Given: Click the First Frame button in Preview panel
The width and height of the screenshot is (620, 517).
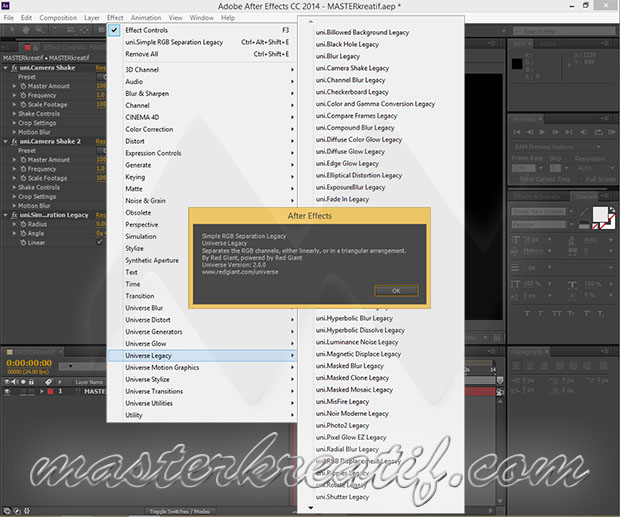Looking at the screenshot, I should click(518, 132).
